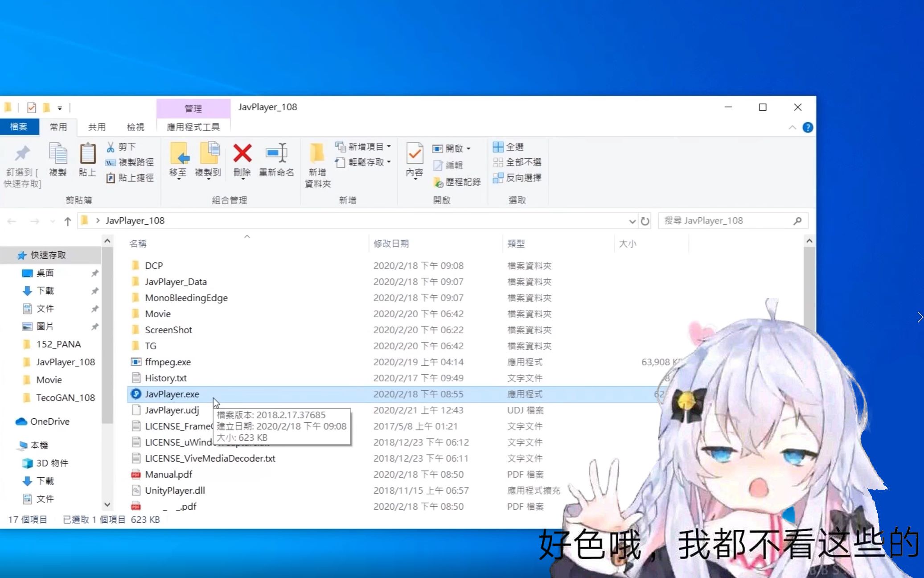
Task: Open the File (檔案) tab
Action: click(19, 127)
